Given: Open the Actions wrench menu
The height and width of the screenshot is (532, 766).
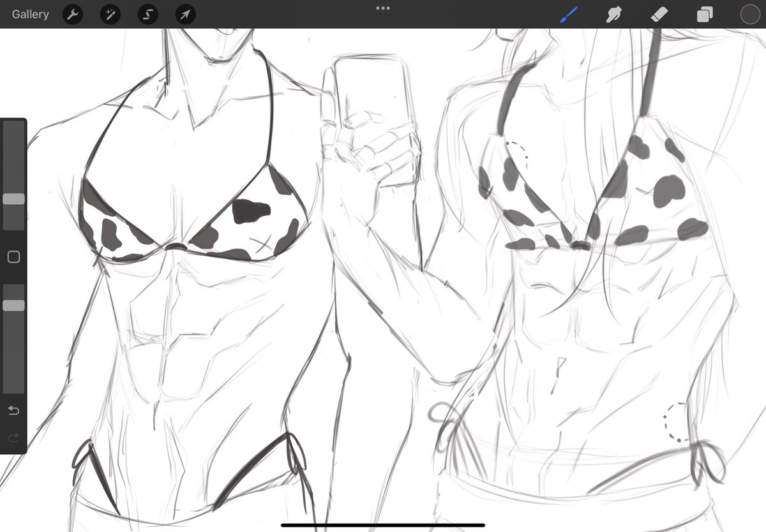Looking at the screenshot, I should 73,14.
